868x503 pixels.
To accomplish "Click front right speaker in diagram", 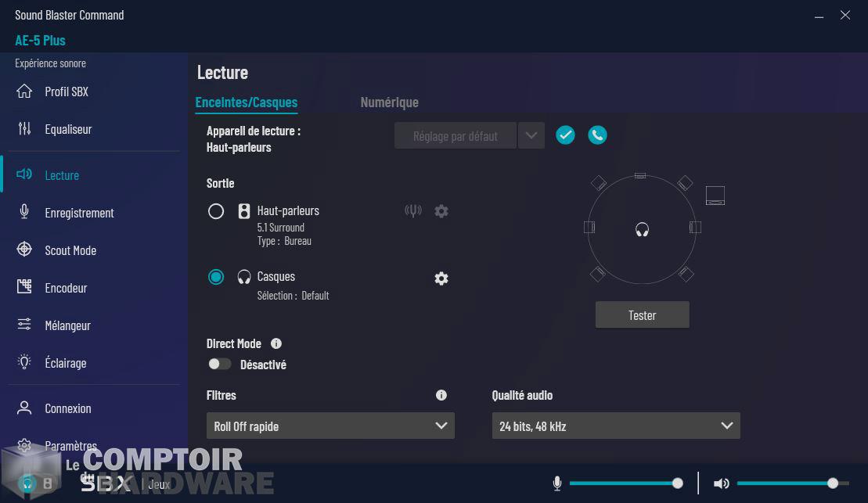I will point(686,182).
